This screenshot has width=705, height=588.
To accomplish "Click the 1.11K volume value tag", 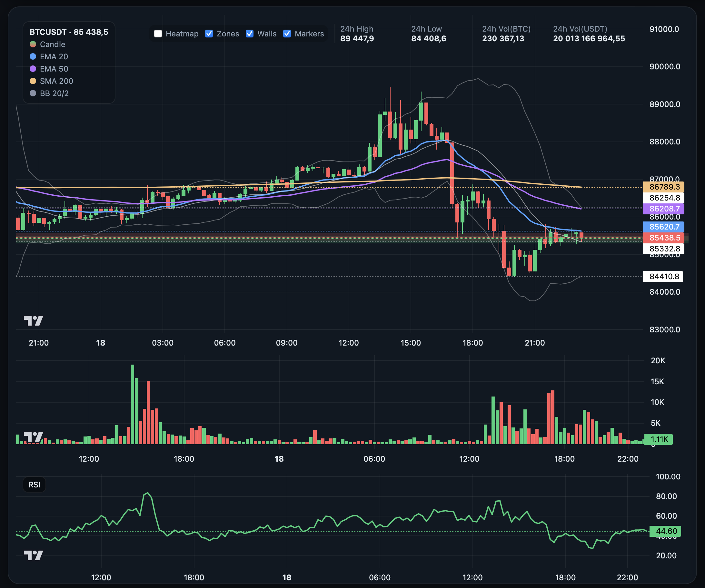I will coord(658,439).
